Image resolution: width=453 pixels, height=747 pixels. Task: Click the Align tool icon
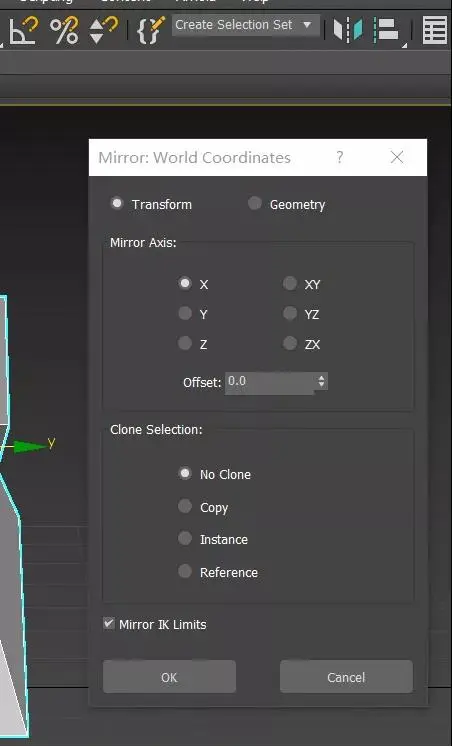(x=387, y=30)
